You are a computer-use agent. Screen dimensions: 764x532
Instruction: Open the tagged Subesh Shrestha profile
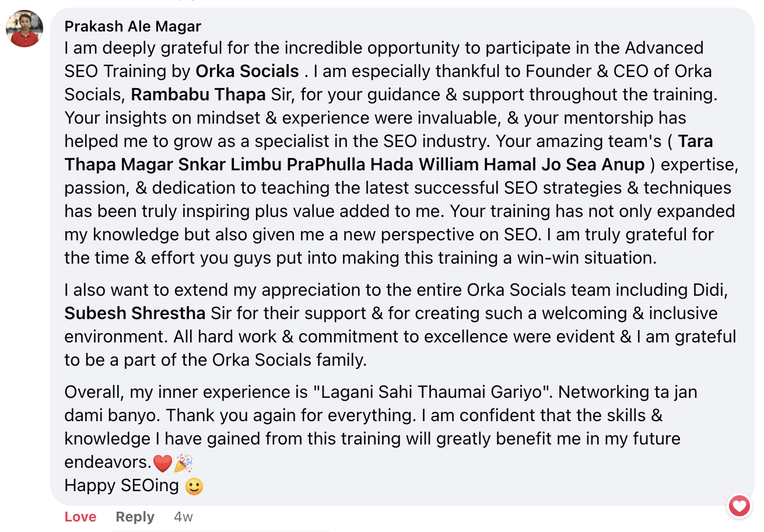135,313
